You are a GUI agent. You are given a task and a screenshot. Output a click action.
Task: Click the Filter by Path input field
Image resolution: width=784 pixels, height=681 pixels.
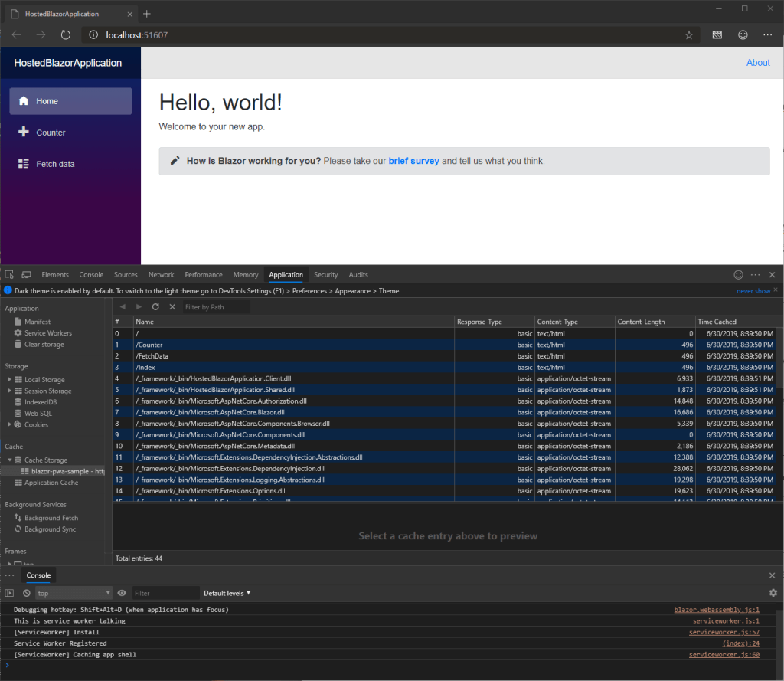216,307
